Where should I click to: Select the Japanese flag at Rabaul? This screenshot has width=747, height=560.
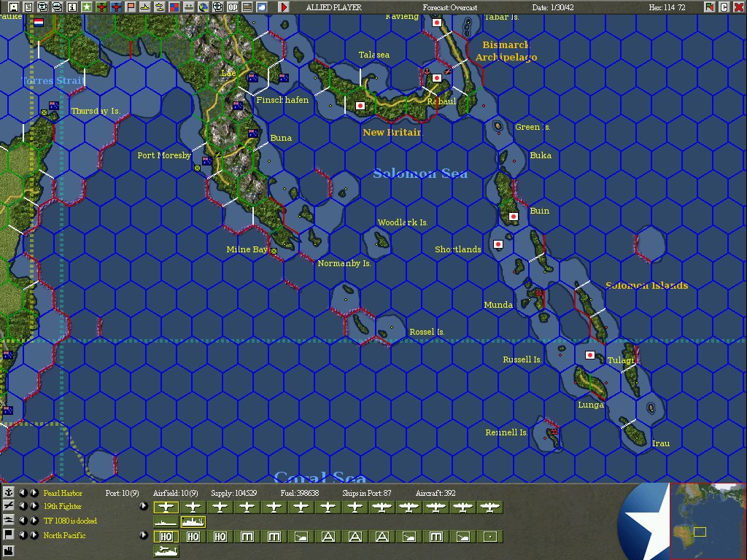point(437,77)
